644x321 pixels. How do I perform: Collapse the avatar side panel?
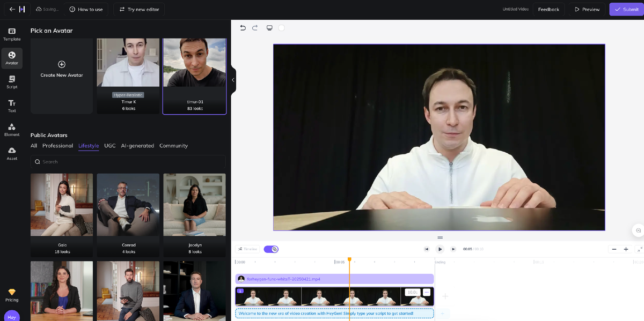tap(233, 80)
